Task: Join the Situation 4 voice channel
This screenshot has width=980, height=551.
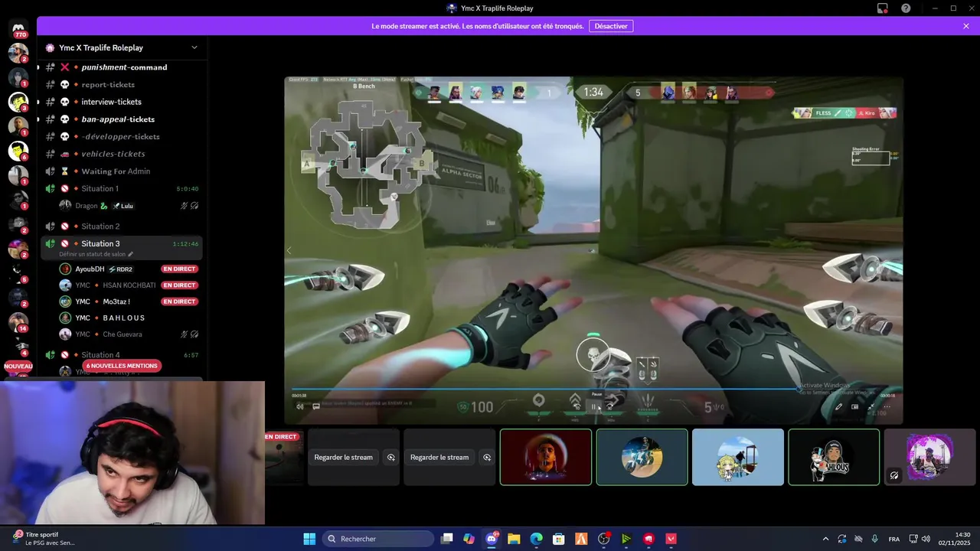Action: click(123, 355)
